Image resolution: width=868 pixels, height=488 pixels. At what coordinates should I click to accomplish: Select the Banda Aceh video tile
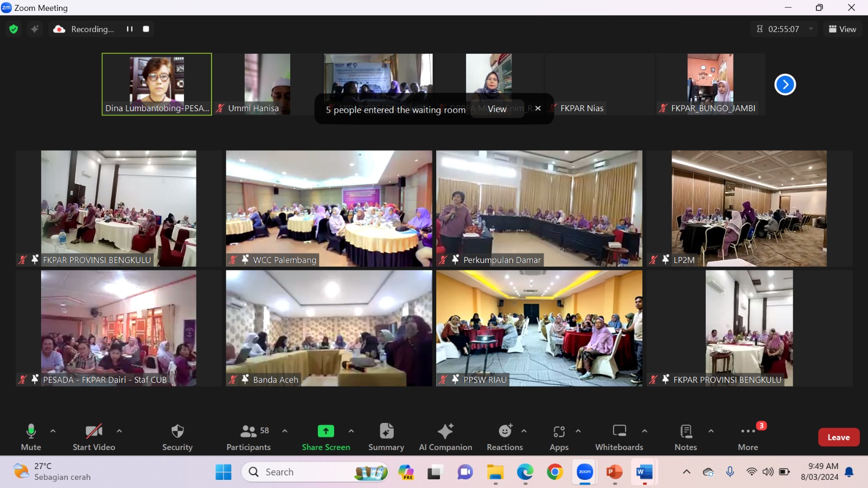[x=329, y=329]
